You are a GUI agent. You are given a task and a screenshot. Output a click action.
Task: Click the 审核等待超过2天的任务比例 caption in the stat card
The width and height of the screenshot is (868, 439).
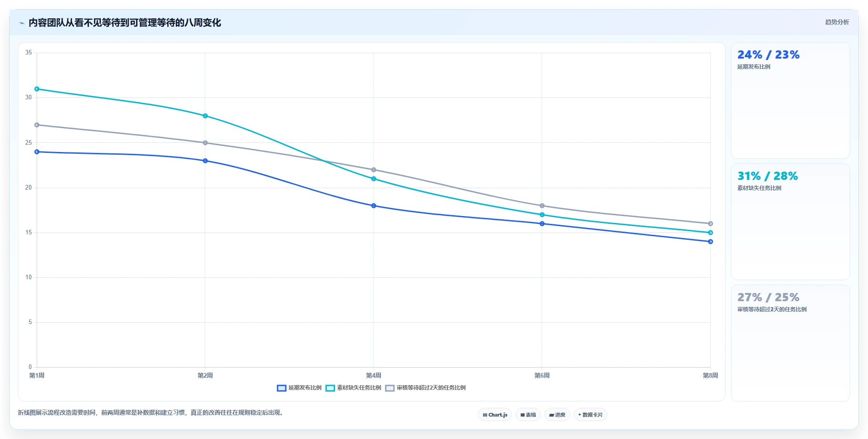(772, 309)
